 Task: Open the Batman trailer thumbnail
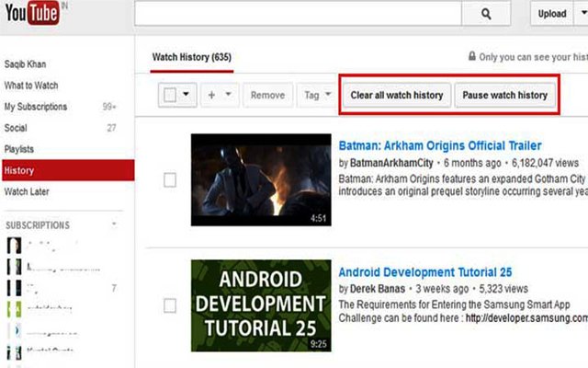(x=261, y=180)
